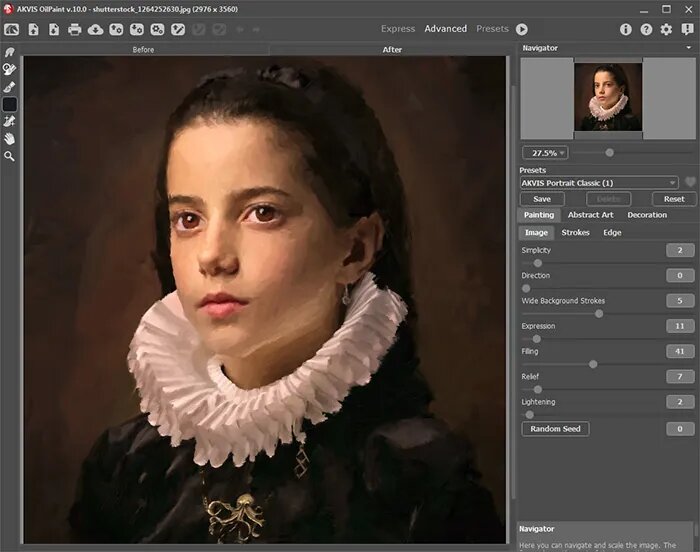Screen dimensions: 700x552
Task: Open the 27.5% zoom level dropdown
Action: [545, 153]
